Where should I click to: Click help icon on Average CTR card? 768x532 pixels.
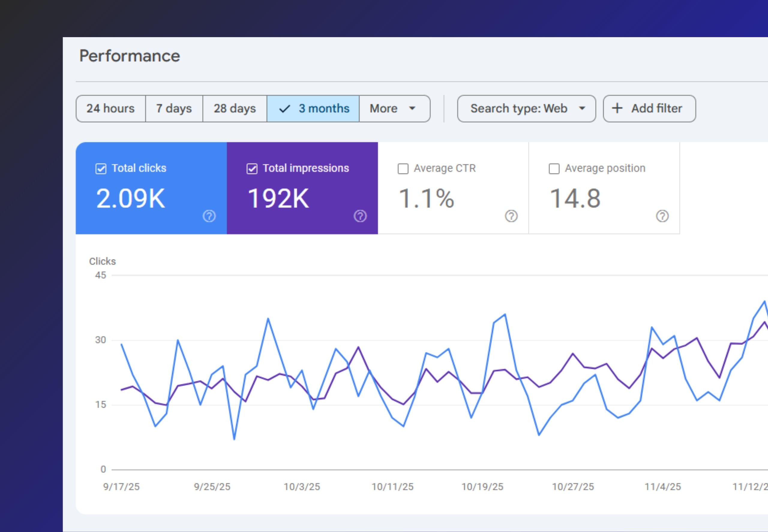click(x=511, y=216)
